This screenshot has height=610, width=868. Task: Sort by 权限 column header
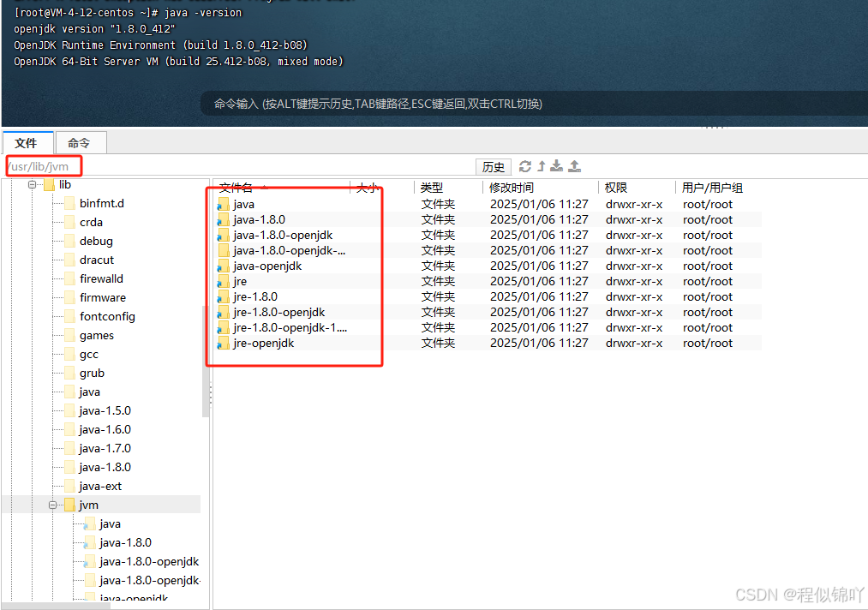615,188
